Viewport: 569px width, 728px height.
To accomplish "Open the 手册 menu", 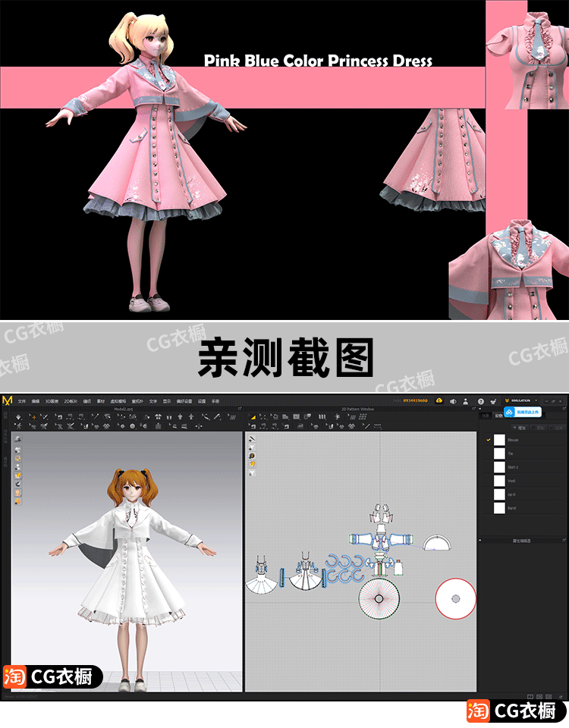I will point(215,401).
